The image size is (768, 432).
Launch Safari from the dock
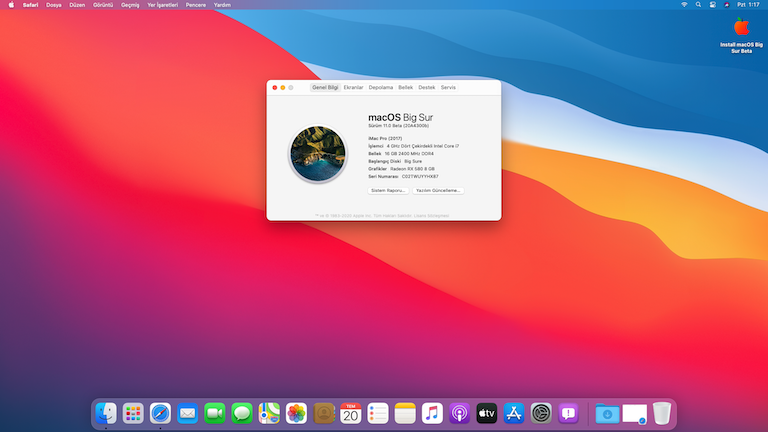(160, 413)
